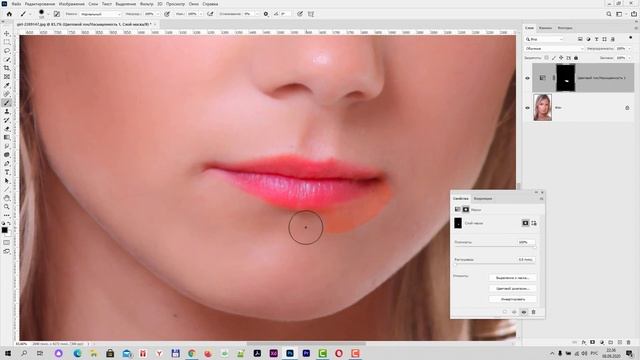Select the Eyedropper tool
This screenshot has width=640, height=360.
[7, 85]
